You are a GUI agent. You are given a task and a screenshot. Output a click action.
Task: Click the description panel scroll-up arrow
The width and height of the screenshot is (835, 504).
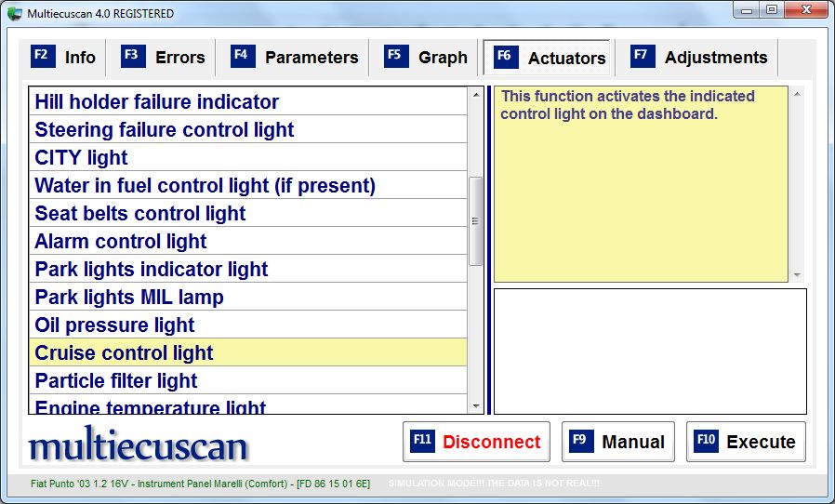point(797,94)
